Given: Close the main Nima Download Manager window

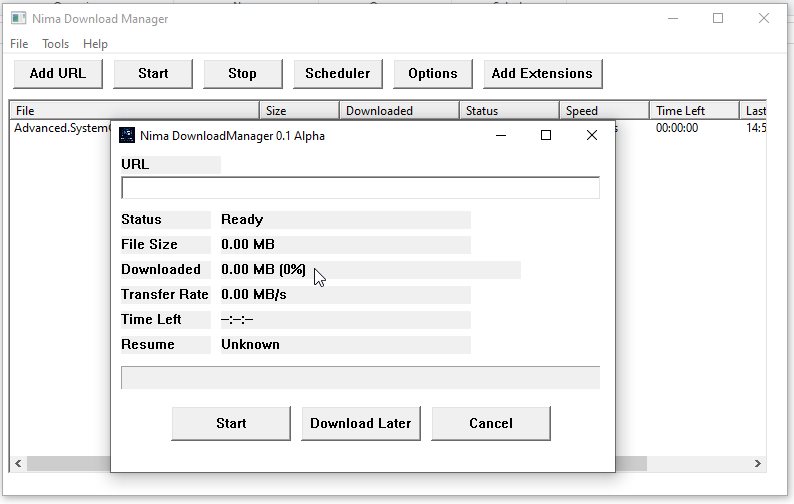Looking at the screenshot, I should (764, 19).
